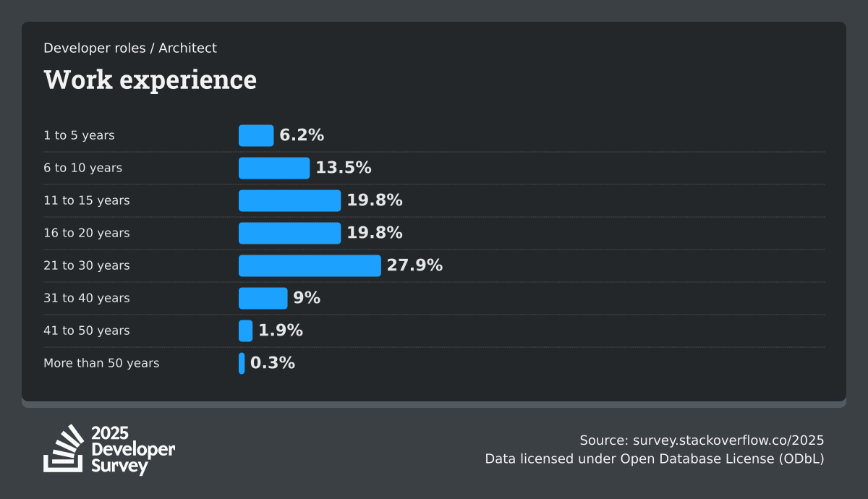Click the 13.5% value label
This screenshot has width=868, height=499.
pyautogui.click(x=344, y=168)
